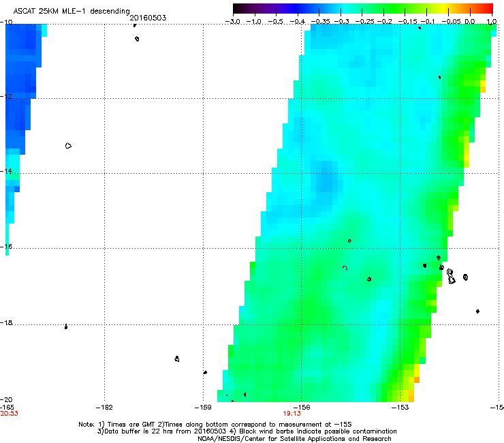
Task: Click the colorbar label -0.1
Action: 428,22
